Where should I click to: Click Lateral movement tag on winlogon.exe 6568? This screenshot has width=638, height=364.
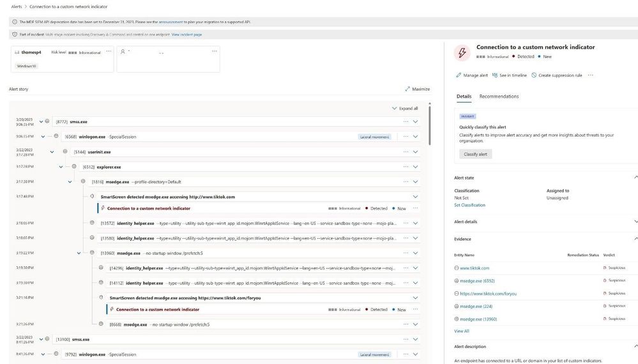374,137
